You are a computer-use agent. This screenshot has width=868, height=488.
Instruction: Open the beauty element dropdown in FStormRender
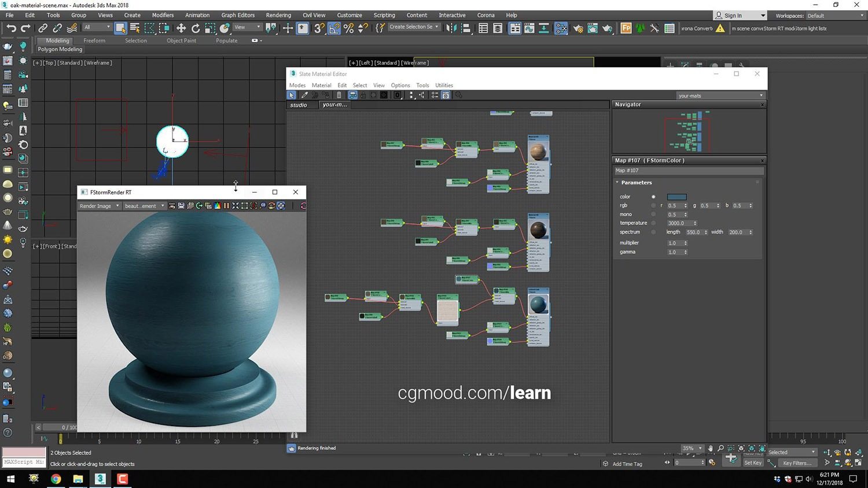pos(144,206)
